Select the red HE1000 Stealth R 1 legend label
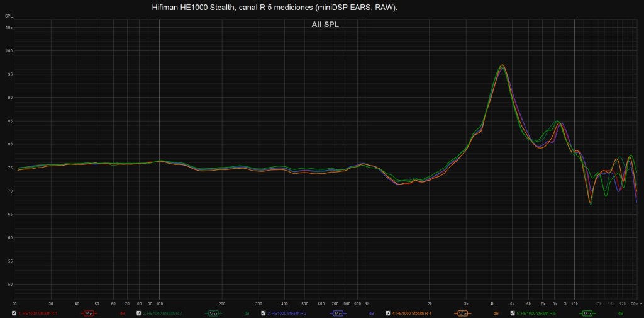 [x=38, y=313]
